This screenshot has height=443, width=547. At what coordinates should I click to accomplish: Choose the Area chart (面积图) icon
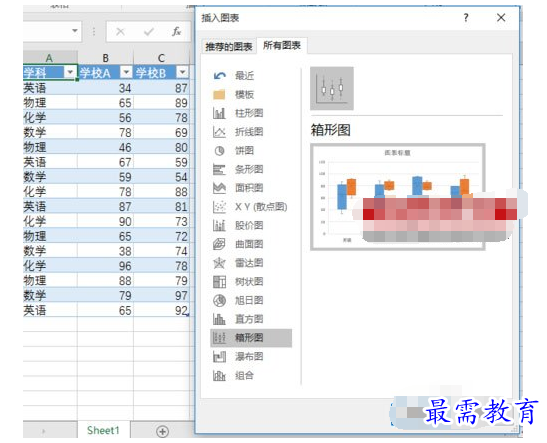coord(219,188)
